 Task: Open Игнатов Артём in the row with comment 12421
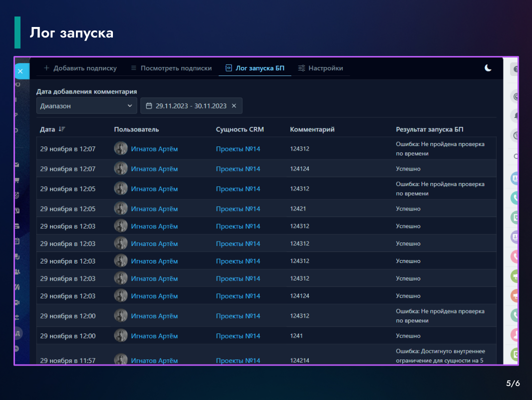pyautogui.click(x=154, y=209)
